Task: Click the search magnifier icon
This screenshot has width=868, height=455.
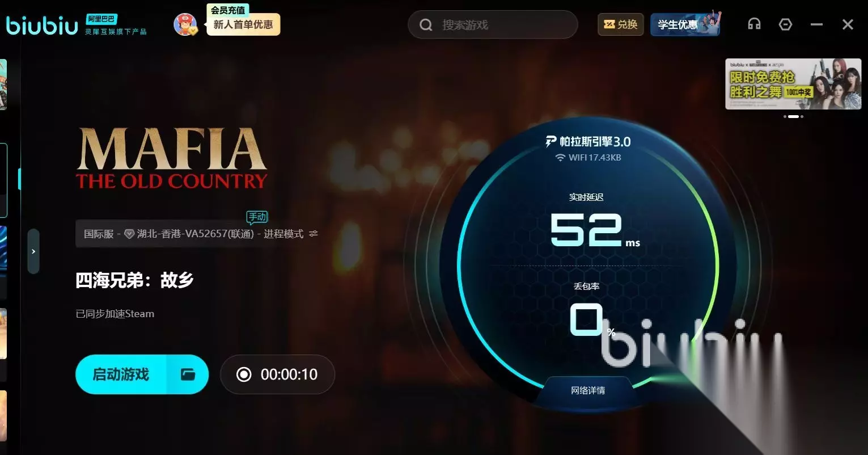Action: point(426,25)
